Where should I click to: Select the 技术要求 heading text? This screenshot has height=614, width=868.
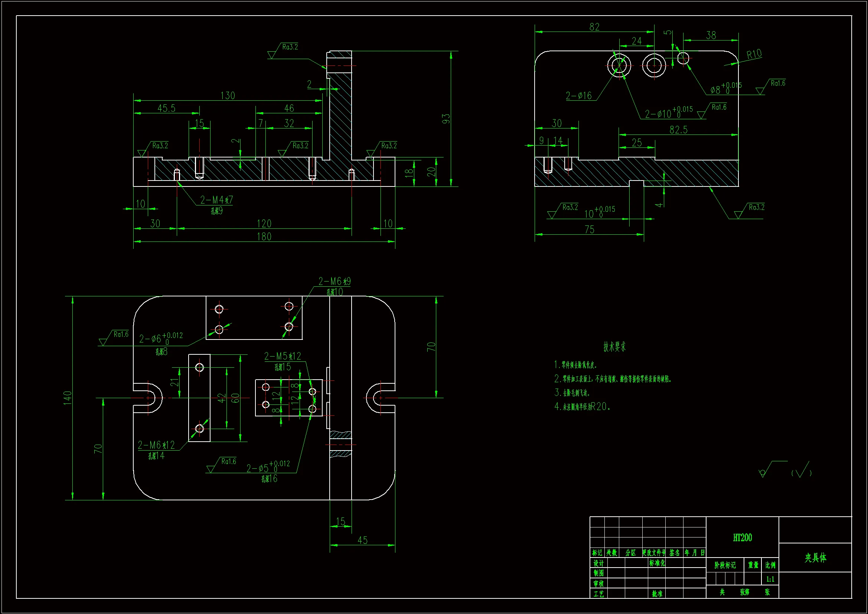pos(614,347)
